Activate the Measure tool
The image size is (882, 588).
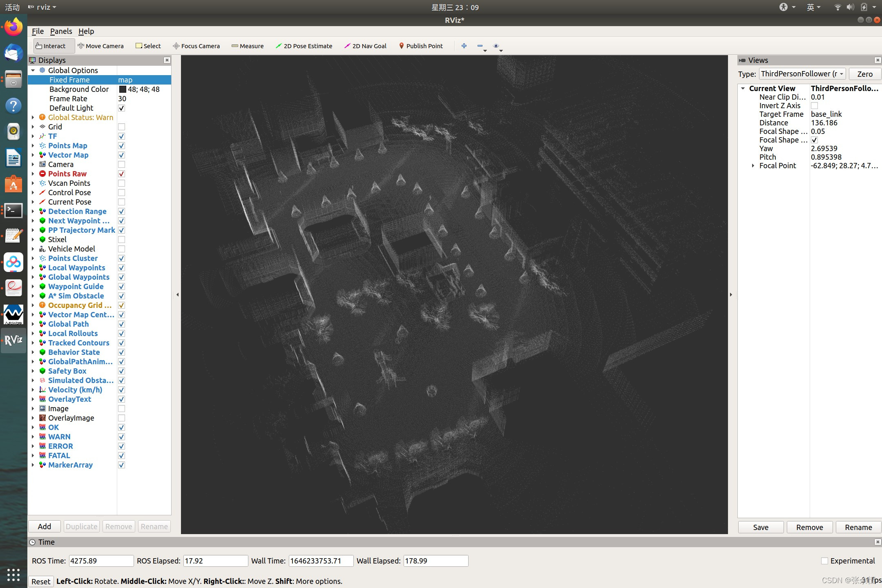pyautogui.click(x=248, y=46)
